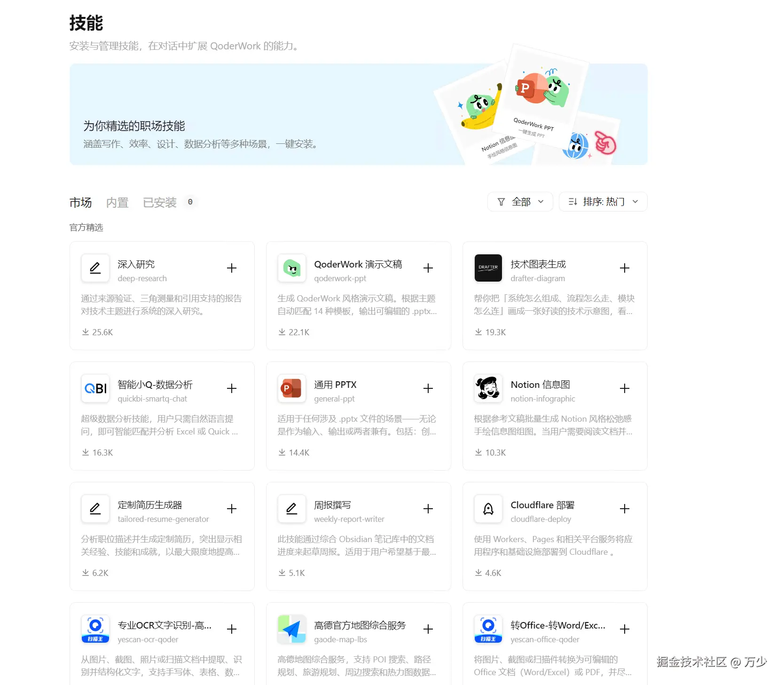
Task: Click the 周报撰写 pencil icon
Action: click(x=292, y=509)
